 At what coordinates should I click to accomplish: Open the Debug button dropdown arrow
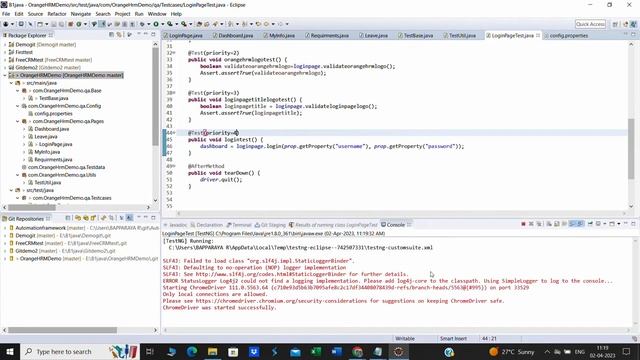tap(149, 24)
